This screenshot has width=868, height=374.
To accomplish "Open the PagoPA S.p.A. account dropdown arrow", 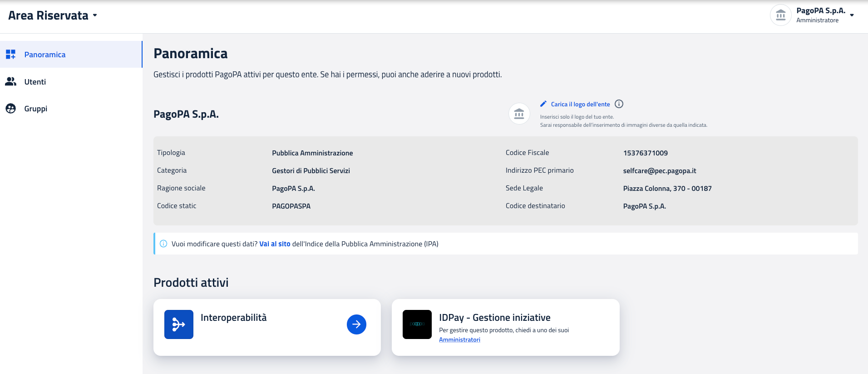I will click(852, 15).
